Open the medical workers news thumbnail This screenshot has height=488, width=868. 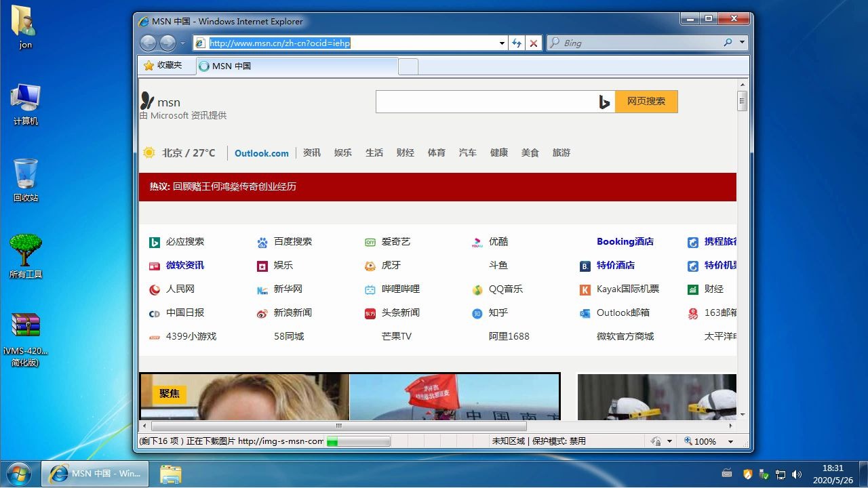tap(656, 397)
